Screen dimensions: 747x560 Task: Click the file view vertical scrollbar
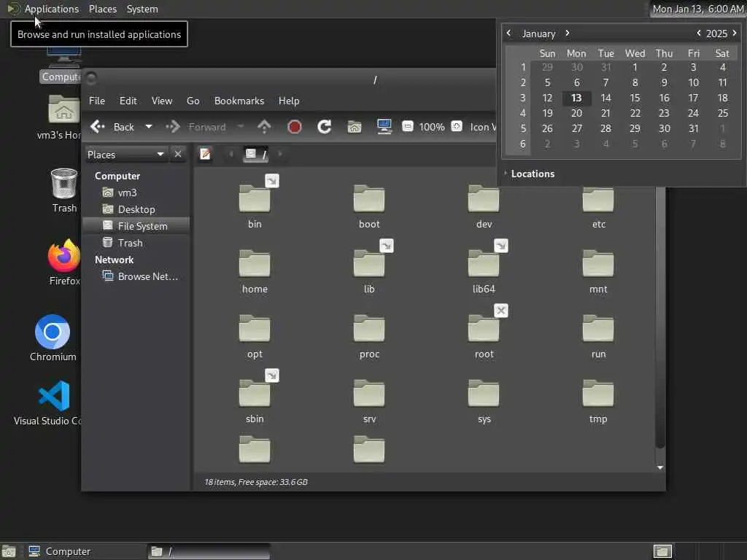coord(659,317)
